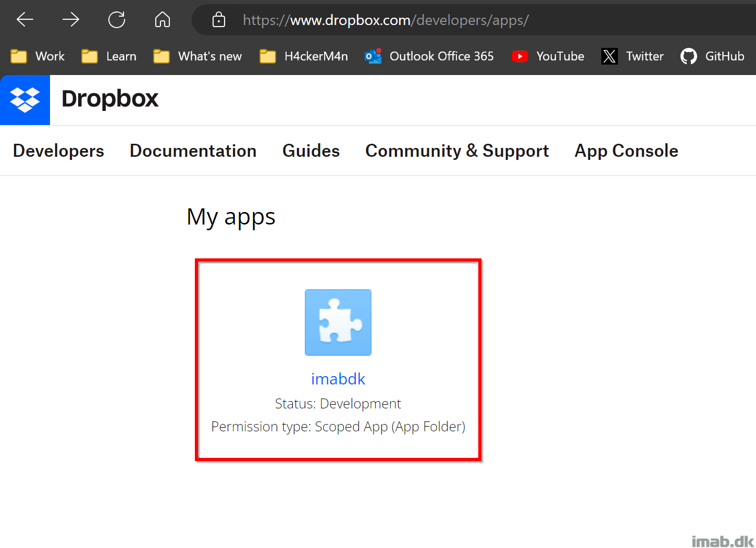The height and width of the screenshot is (548, 756).
Task: Open the YouTube bookmark
Action: pyautogui.click(x=548, y=56)
